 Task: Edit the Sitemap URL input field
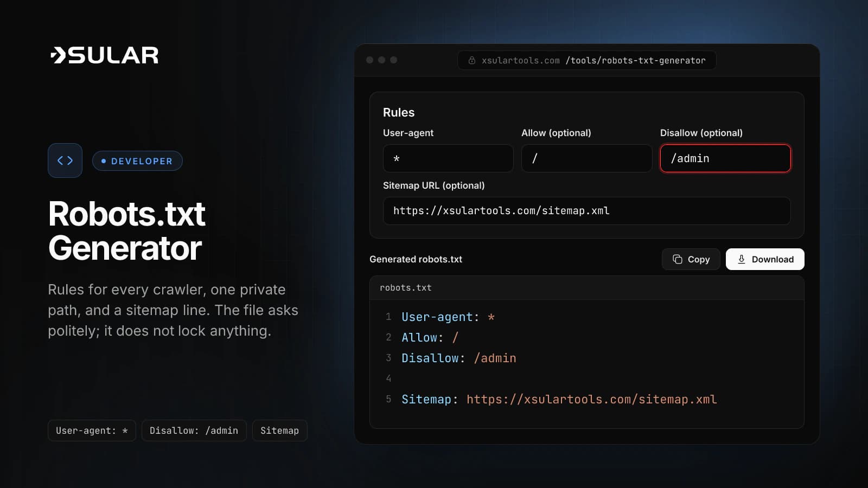coord(586,211)
